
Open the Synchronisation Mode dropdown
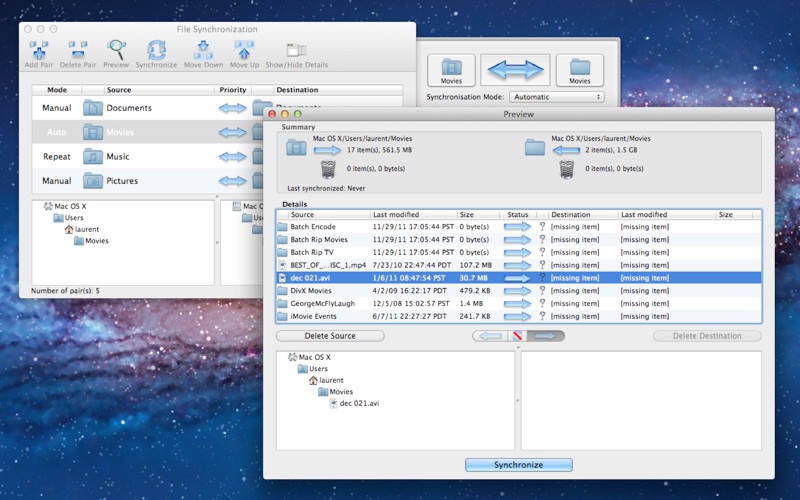[x=556, y=97]
